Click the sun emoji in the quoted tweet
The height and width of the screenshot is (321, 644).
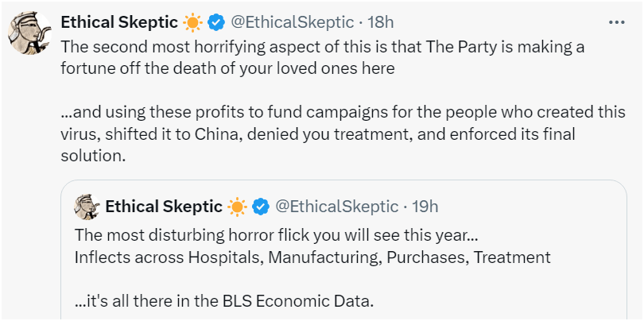[x=238, y=207]
